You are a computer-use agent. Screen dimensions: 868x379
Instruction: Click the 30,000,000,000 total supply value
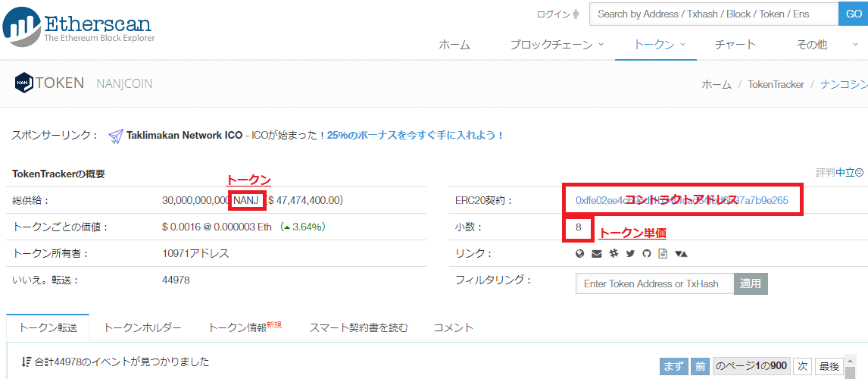click(195, 200)
